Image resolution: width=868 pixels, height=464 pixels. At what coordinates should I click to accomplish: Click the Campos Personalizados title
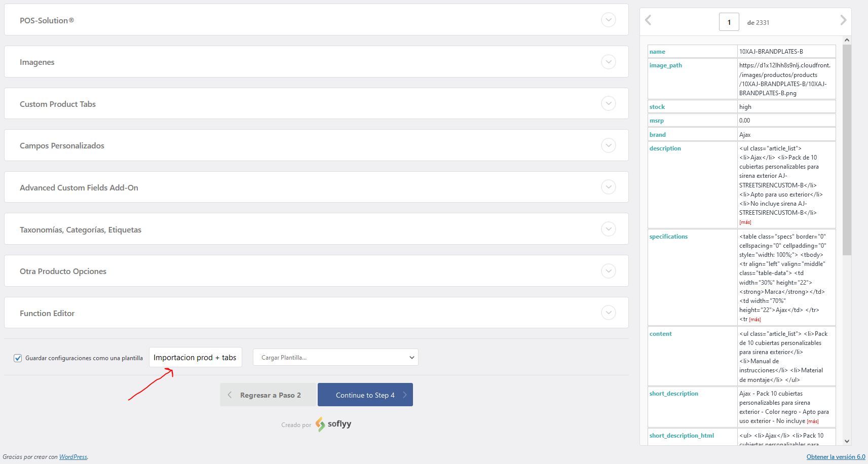pos(62,145)
